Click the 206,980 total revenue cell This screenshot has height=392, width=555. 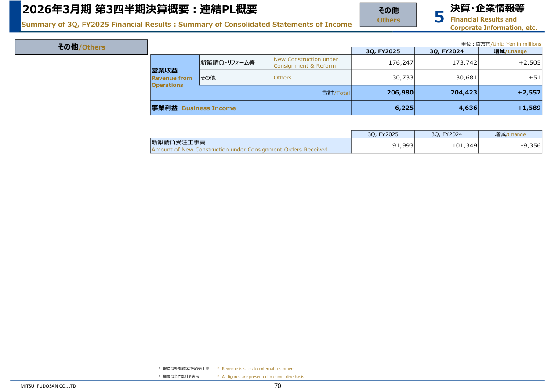(383, 93)
